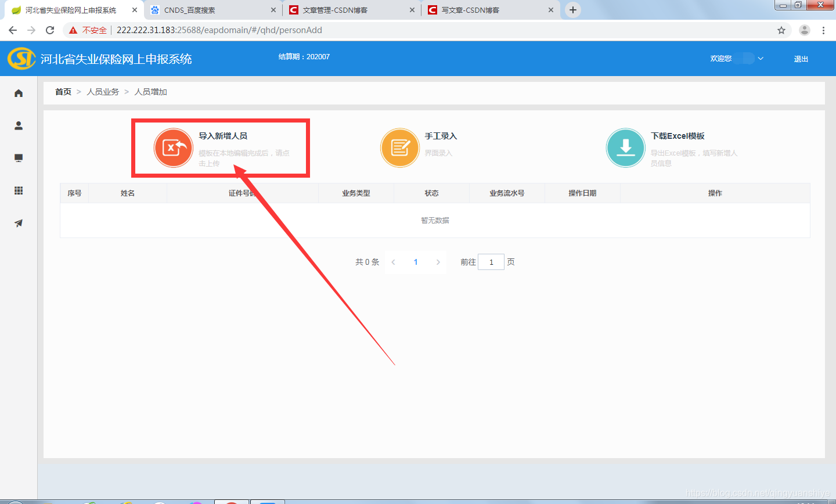Click 状态 column header
Screen dimensions: 836x504
(431, 193)
